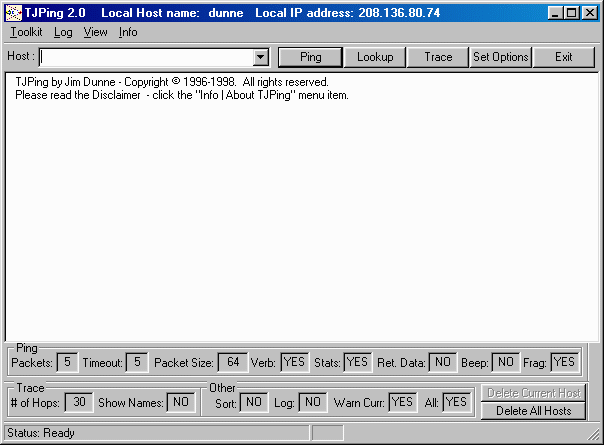This screenshot has width=604, height=445.
Task: Click the Disclaimer notice line in output
Action: [182, 95]
